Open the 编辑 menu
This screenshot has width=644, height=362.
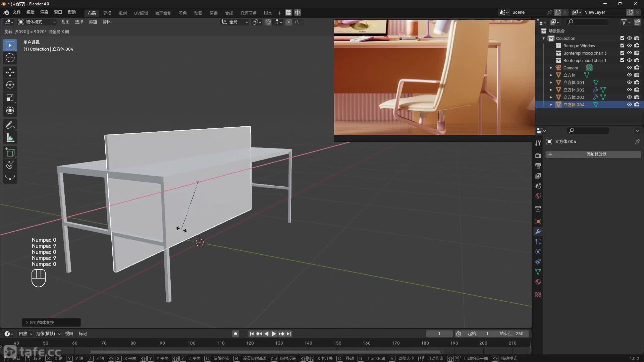point(31,12)
